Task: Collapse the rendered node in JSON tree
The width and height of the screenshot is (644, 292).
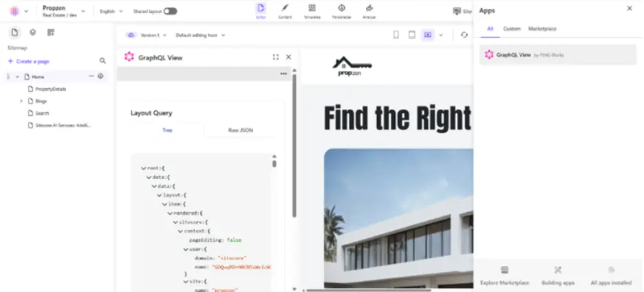Action: [x=170, y=213]
